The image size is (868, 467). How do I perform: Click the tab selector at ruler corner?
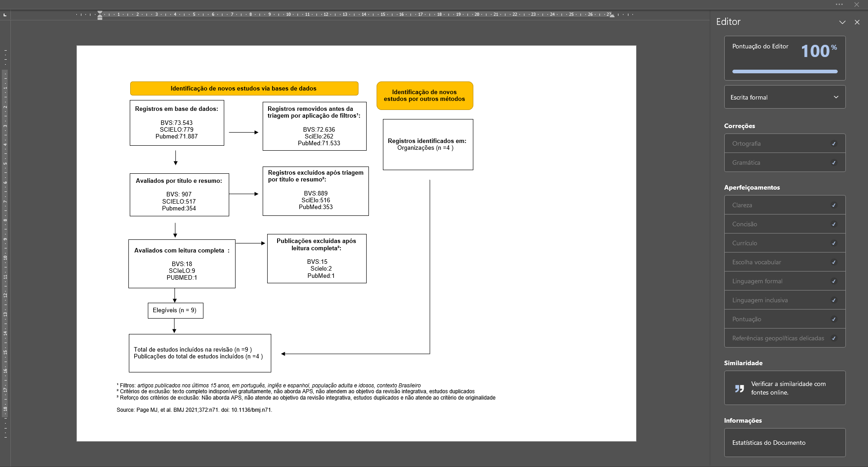click(5, 15)
